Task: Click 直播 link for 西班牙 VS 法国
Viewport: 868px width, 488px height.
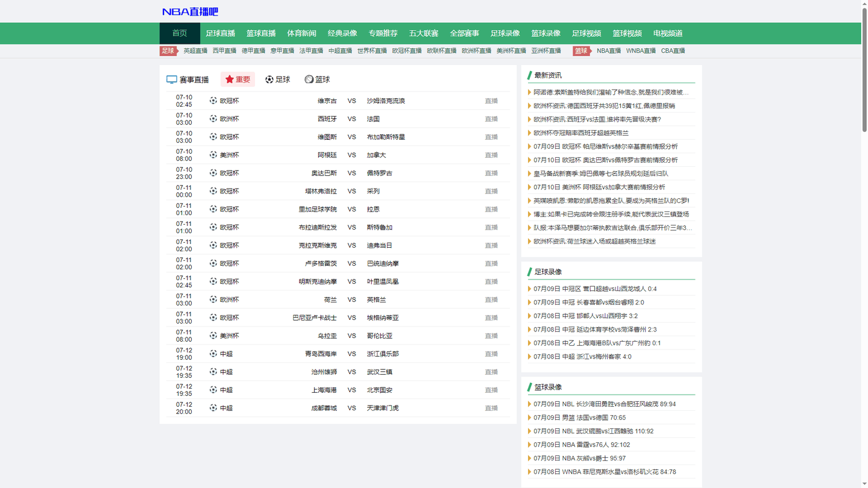Action: tap(491, 119)
